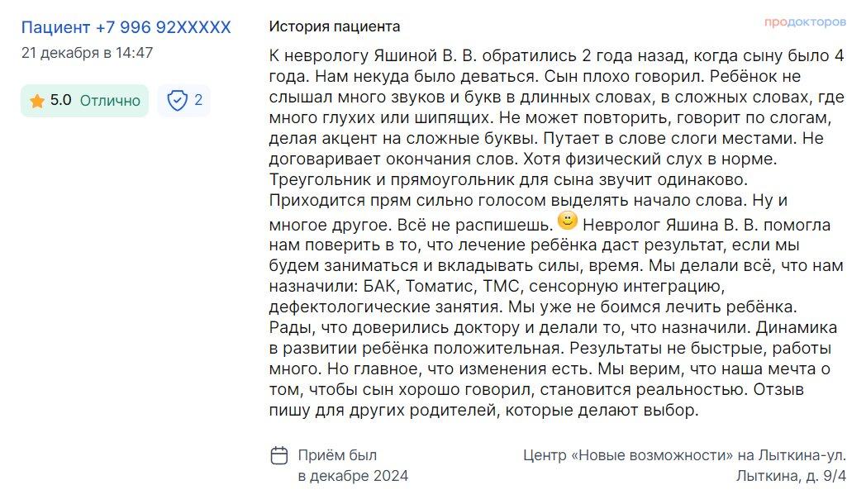Click the в декабре 2024 visit date

click(x=353, y=476)
